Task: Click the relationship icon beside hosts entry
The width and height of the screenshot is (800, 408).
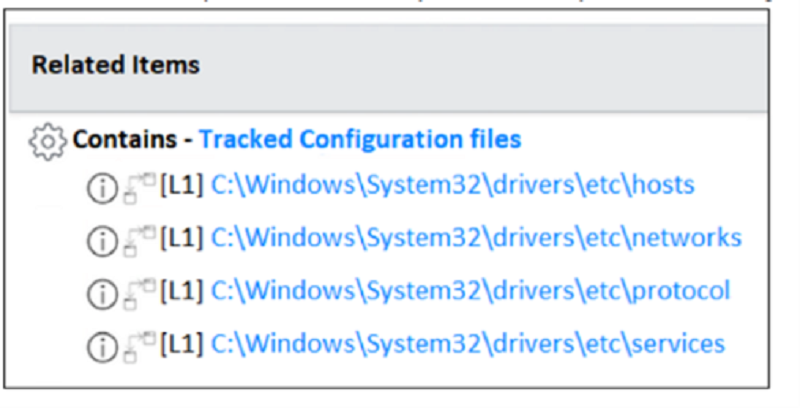Action: 137,187
